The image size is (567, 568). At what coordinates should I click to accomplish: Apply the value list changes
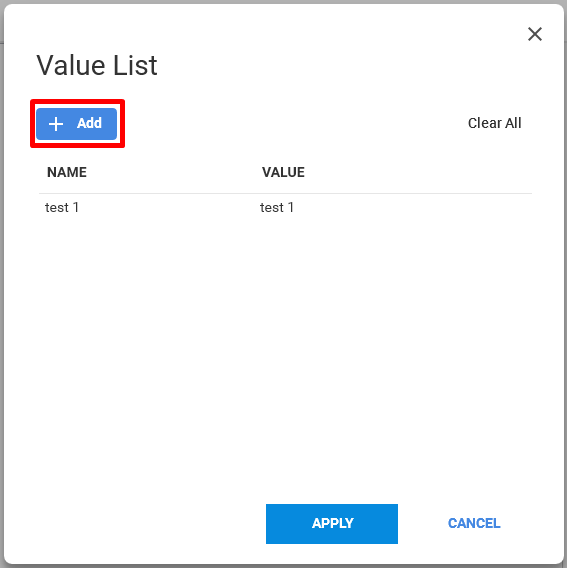tap(332, 523)
